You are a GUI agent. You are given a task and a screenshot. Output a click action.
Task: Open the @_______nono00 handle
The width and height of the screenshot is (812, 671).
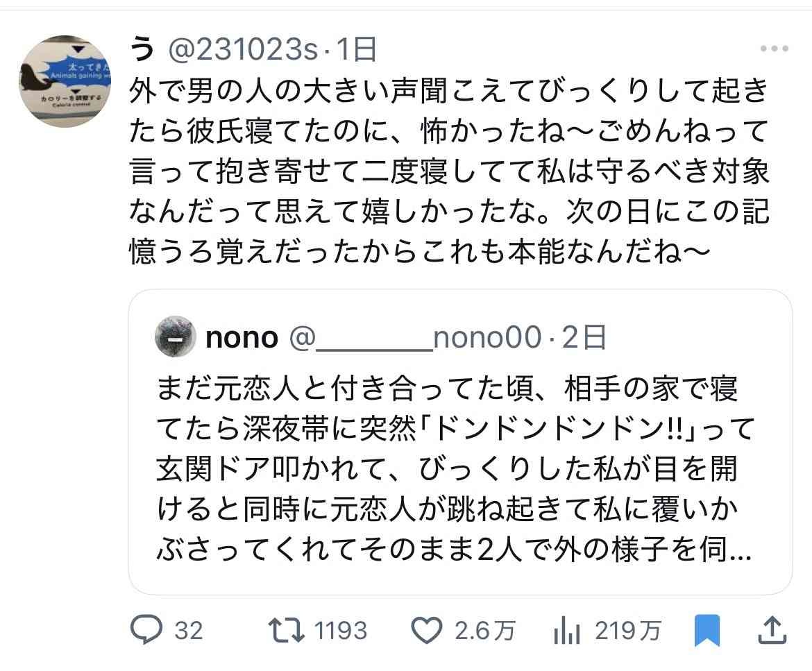pyautogui.click(x=413, y=337)
